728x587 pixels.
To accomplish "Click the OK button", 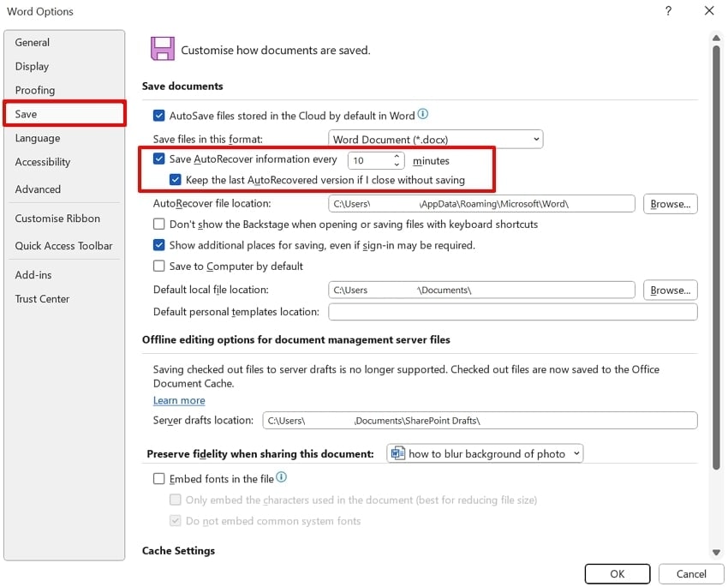I will (x=617, y=573).
